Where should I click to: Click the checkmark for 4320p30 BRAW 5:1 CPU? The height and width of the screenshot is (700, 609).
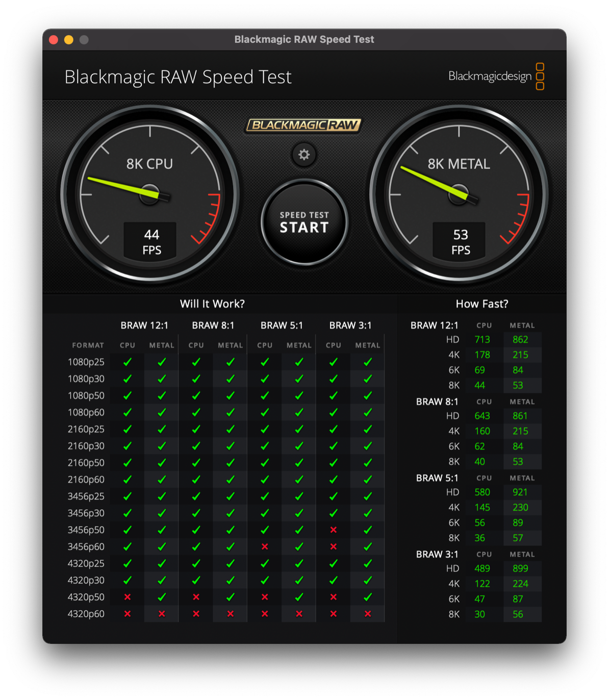click(x=265, y=580)
